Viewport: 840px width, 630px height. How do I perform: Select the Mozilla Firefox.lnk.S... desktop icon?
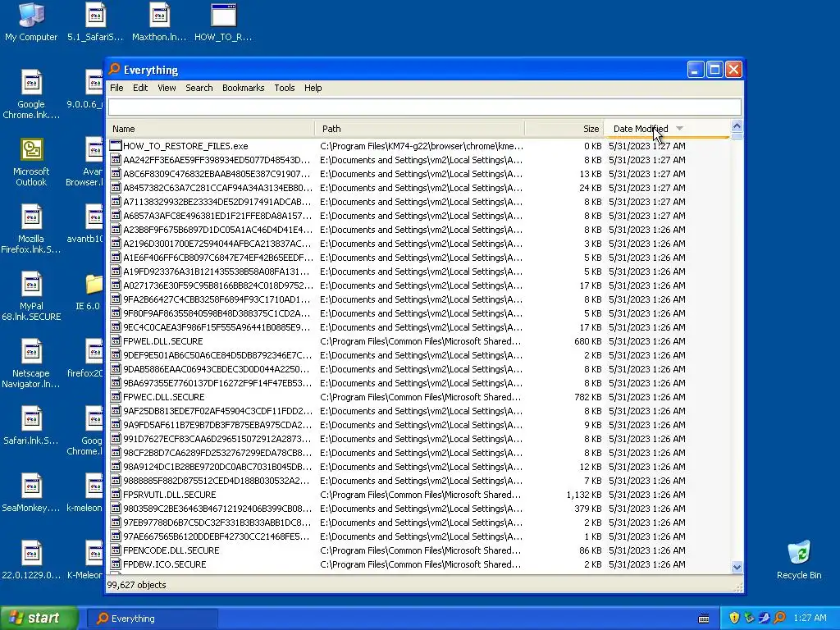[x=31, y=230]
